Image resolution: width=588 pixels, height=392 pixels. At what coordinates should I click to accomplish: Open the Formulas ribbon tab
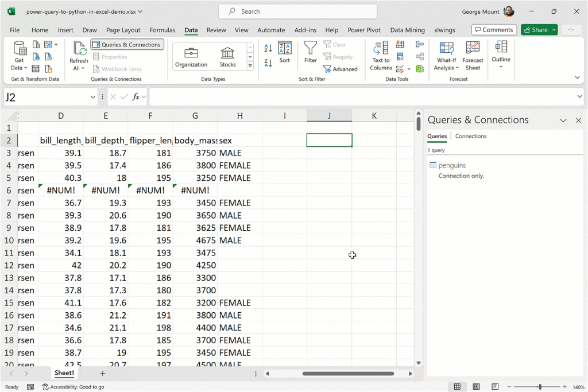coord(163,30)
